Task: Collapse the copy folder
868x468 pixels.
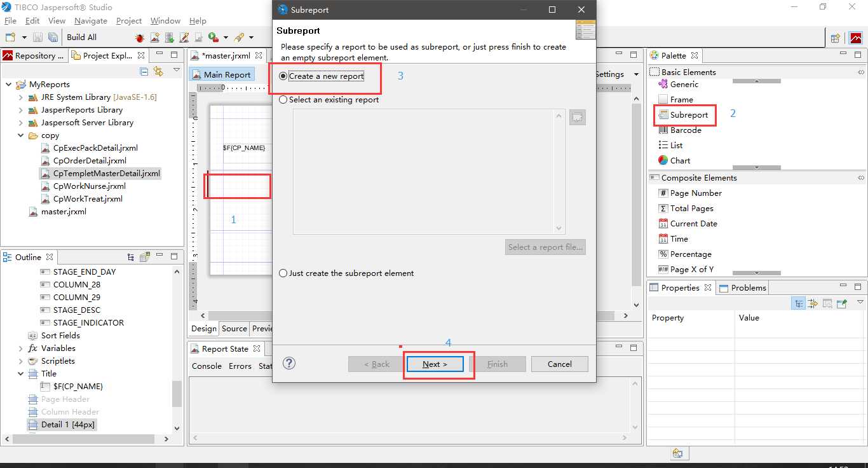Action: (x=21, y=135)
